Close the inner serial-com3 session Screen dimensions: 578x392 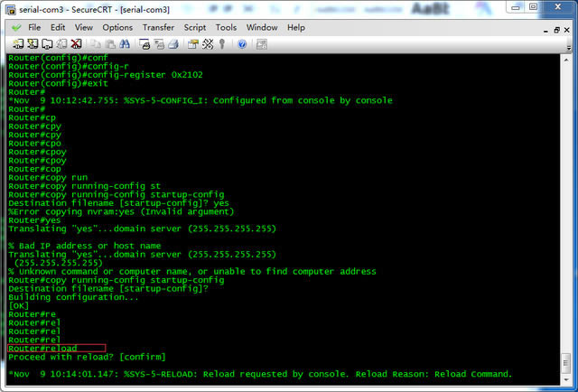[567, 30]
